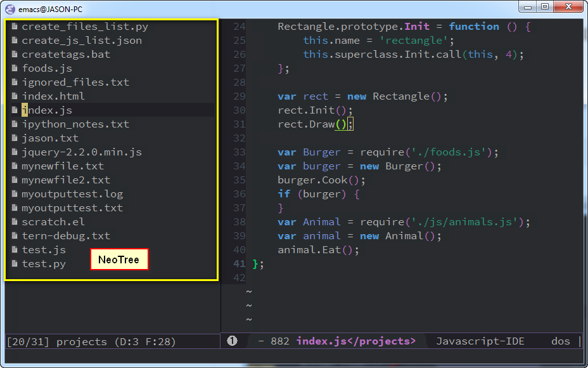This screenshot has height=368, width=588.
Task: Click the file icon beside tern-debug.txt
Action: pos(15,236)
